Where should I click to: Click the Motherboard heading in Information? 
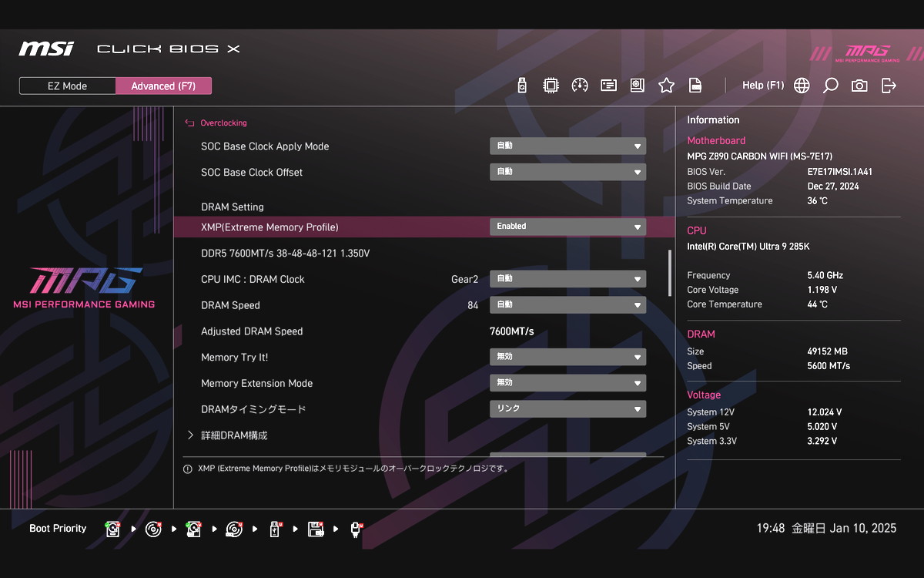[716, 141]
